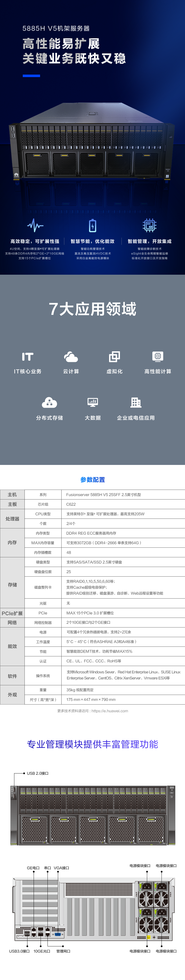The image size is (185, 980).
Task: Select the processor icon for 高性能计算
Action: tap(158, 356)
